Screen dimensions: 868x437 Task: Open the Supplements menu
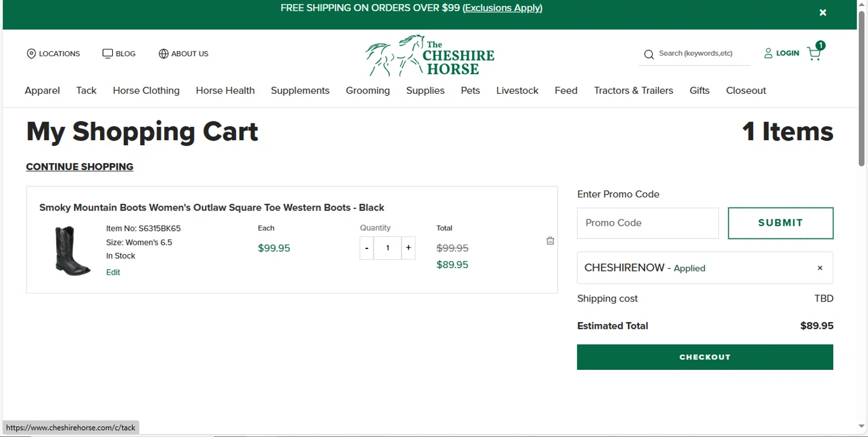point(300,90)
